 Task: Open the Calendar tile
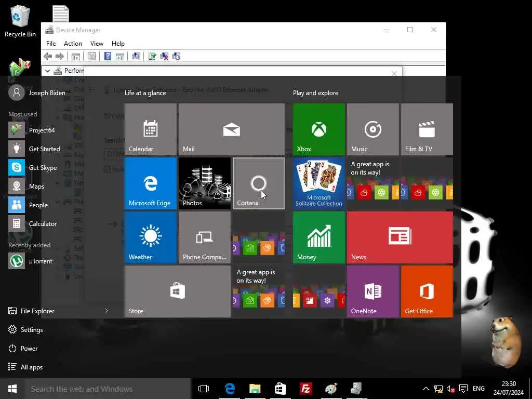pyautogui.click(x=151, y=129)
